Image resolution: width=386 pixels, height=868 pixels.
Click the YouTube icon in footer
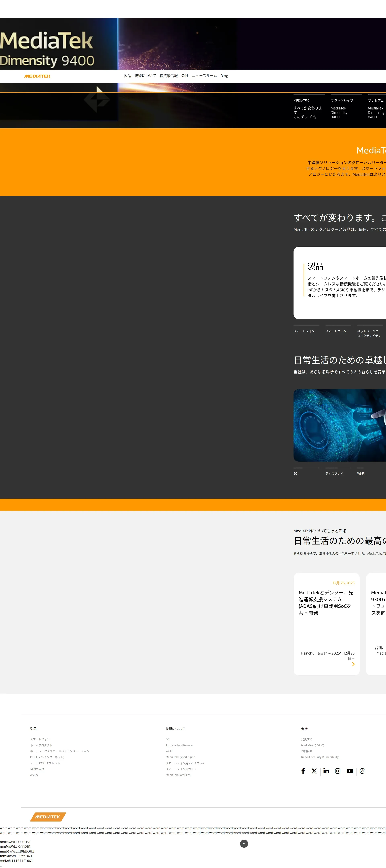tap(350, 771)
